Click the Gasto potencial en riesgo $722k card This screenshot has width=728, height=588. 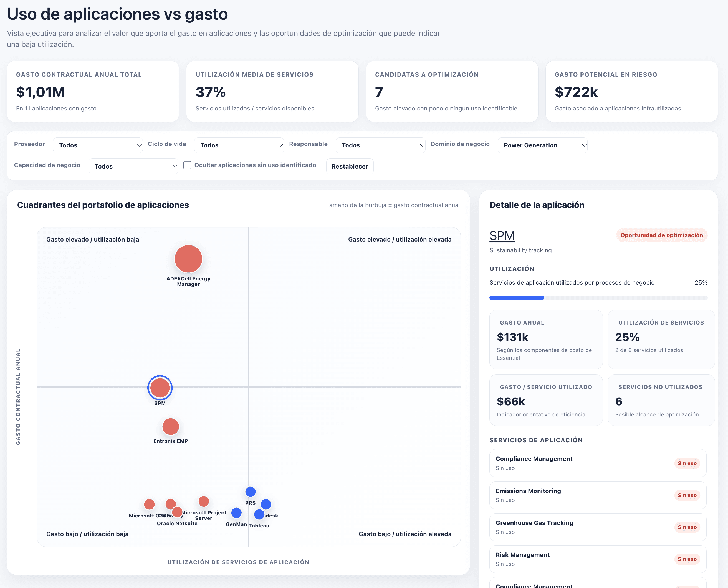631,91
